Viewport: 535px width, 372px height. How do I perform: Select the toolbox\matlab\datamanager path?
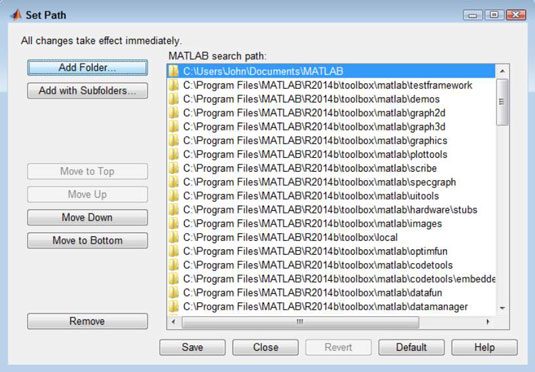pos(331,306)
